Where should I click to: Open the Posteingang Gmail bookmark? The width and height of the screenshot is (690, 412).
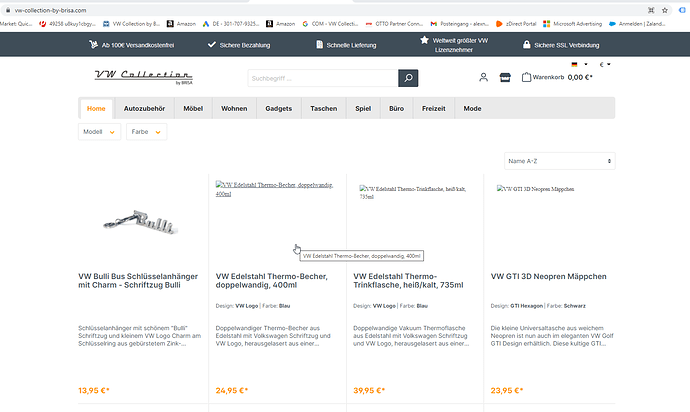(459, 24)
